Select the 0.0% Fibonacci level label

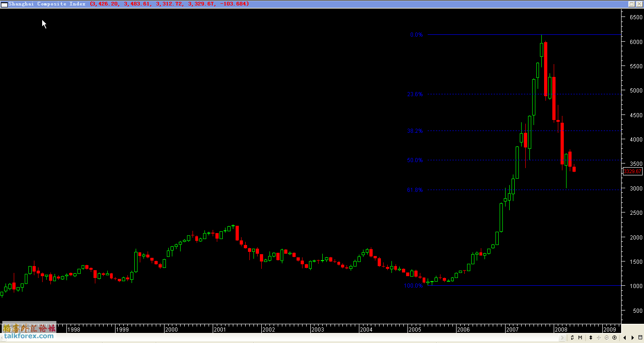(x=416, y=35)
